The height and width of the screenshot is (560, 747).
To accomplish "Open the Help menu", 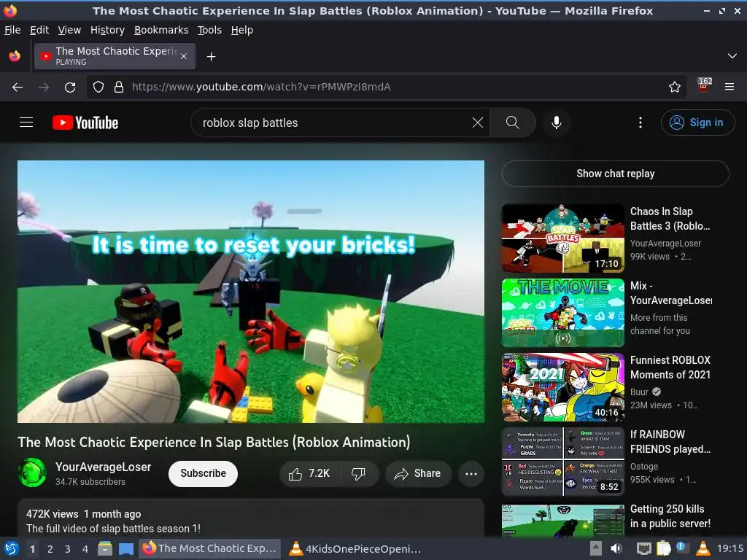I will (241, 30).
